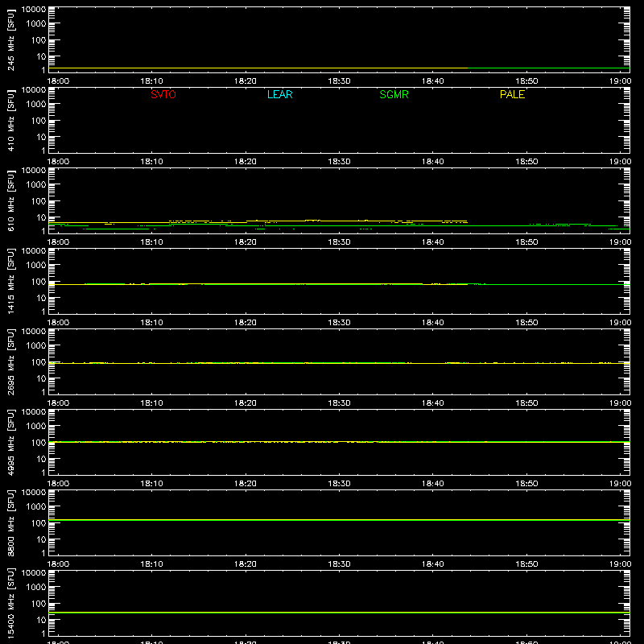Click the yellow PALE station label
Viewport: 644px width, 644px height.
pos(512,94)
